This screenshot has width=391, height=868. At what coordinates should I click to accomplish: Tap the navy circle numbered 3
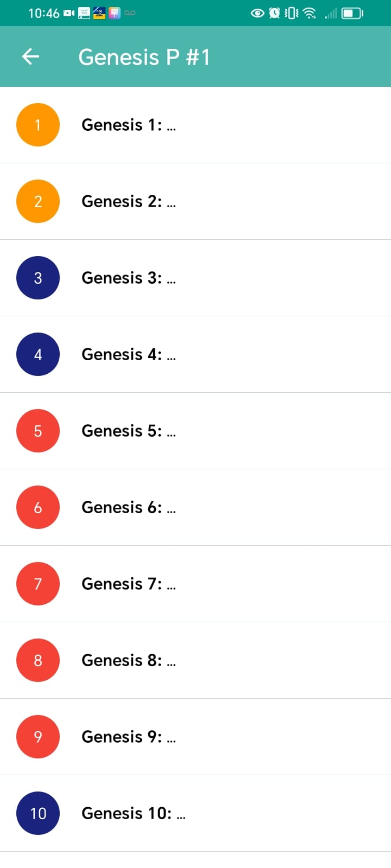[38, 278]
